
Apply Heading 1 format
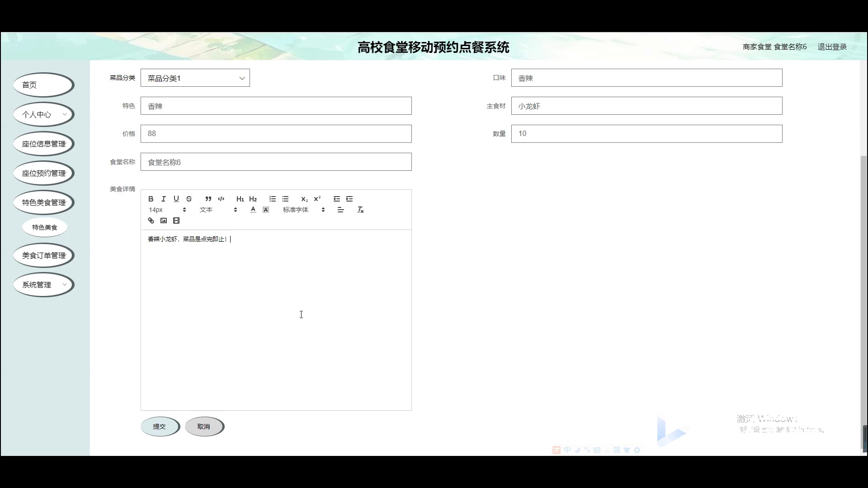[240, 199]
